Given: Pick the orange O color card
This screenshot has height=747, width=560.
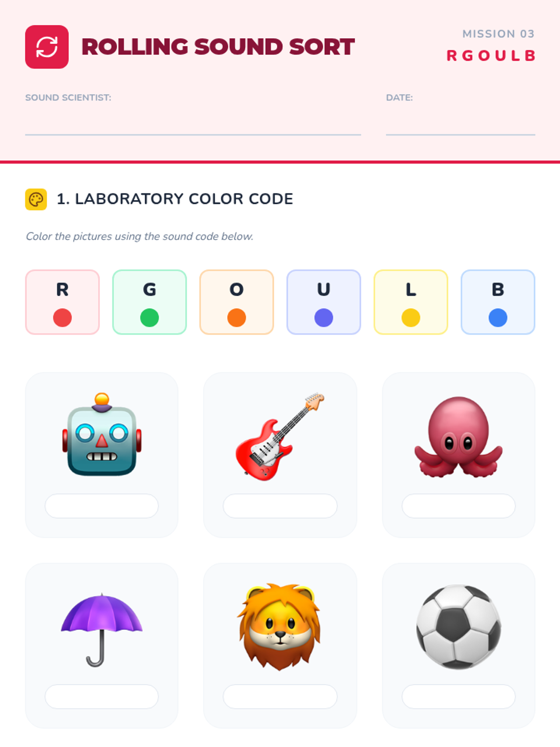Looking at the screenshot, I should 237,302.
